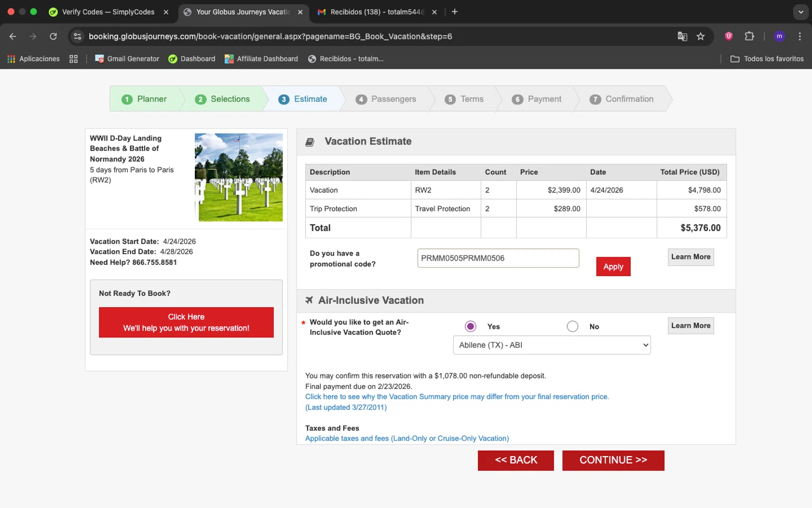Open the Dashboard bookmark
This screenshot has width=812, height=508.
(192, 58)
